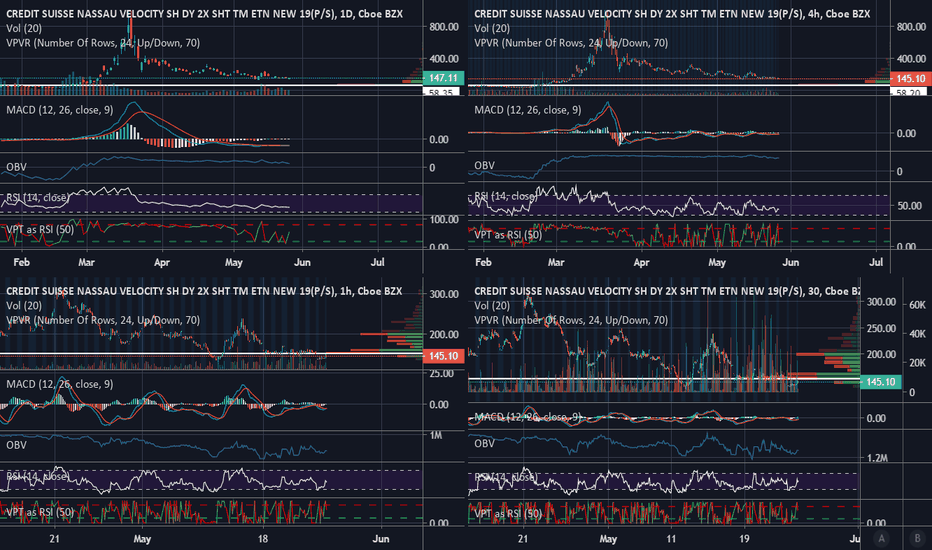The height and width of the screenshot is (550, 932).
Task: Click the VPT as RSI (50) legend on the 4h chart
Action: coord(508,235)
